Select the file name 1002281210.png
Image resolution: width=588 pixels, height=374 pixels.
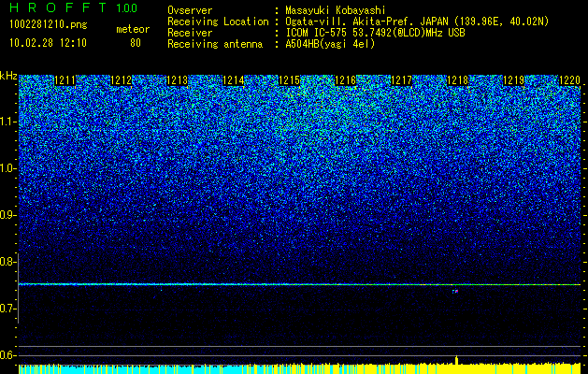click(x=49, y=24)
